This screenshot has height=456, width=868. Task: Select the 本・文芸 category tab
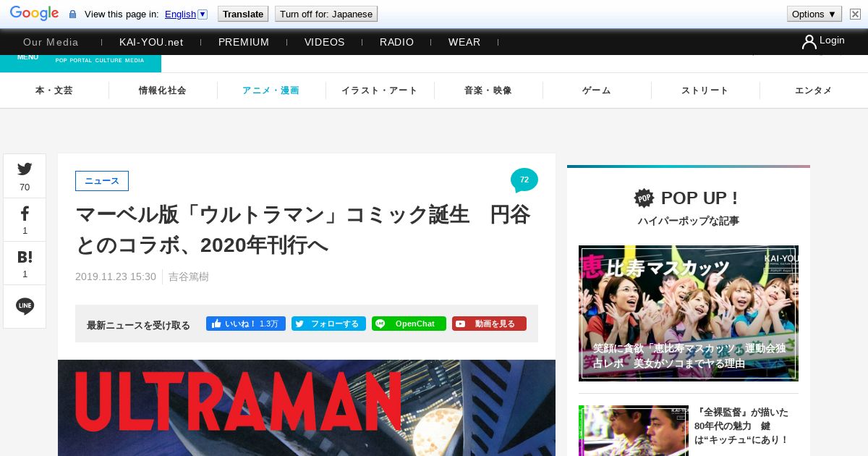point(54,90)
